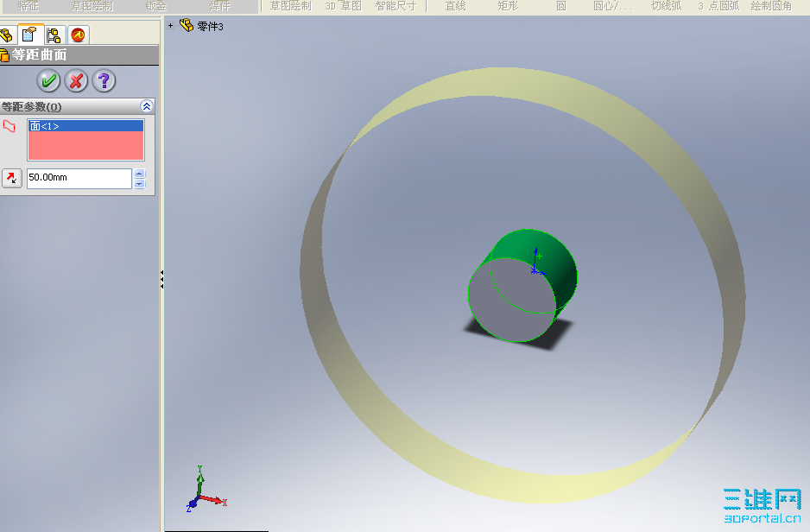The height and width of the screenshot is (532, 810).
Task: Open the 钣金 tab
Action: (x=156, y=6)
